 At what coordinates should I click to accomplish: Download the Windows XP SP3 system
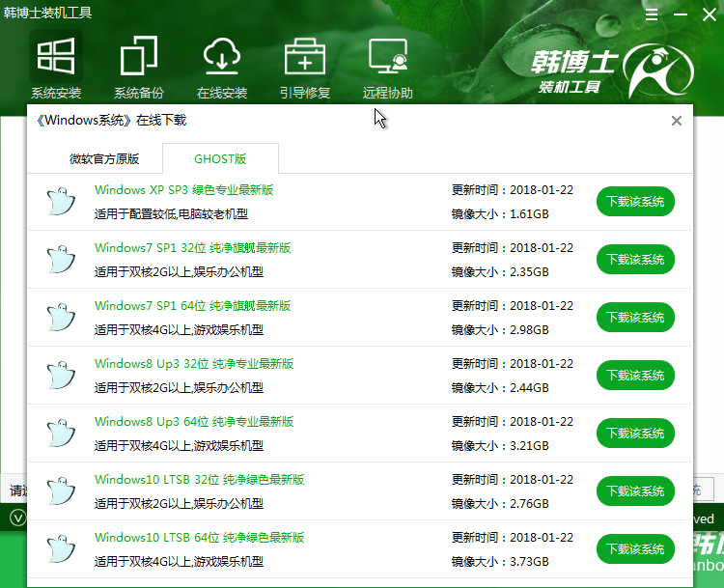coord(635,202)
